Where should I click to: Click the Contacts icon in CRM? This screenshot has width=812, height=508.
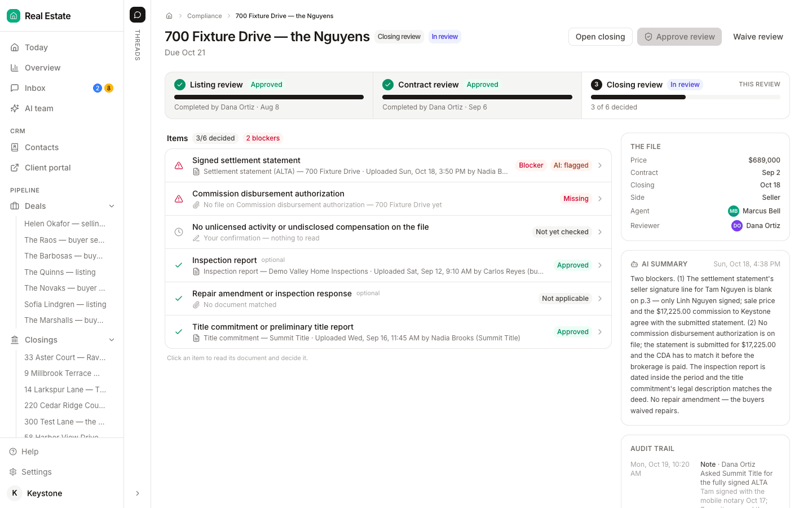coord(15,147)
